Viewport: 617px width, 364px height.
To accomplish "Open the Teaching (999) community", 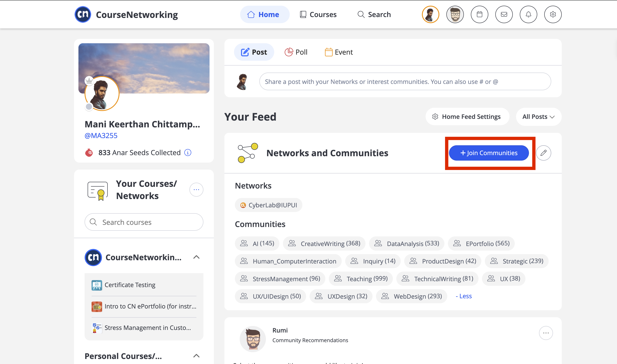I will (361, 279).
